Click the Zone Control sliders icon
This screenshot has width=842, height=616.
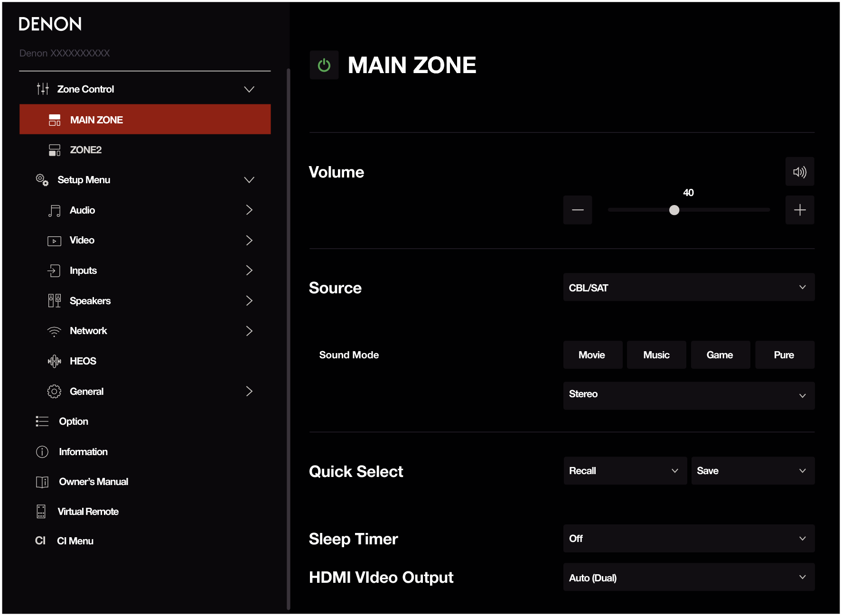click(x=43, y=89)
